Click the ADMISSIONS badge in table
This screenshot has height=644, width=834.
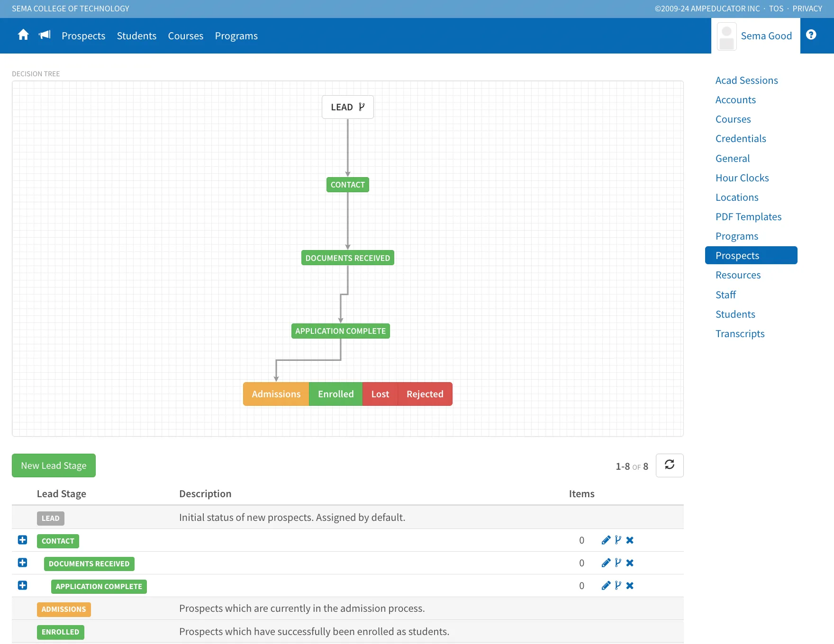pos(63,609)
